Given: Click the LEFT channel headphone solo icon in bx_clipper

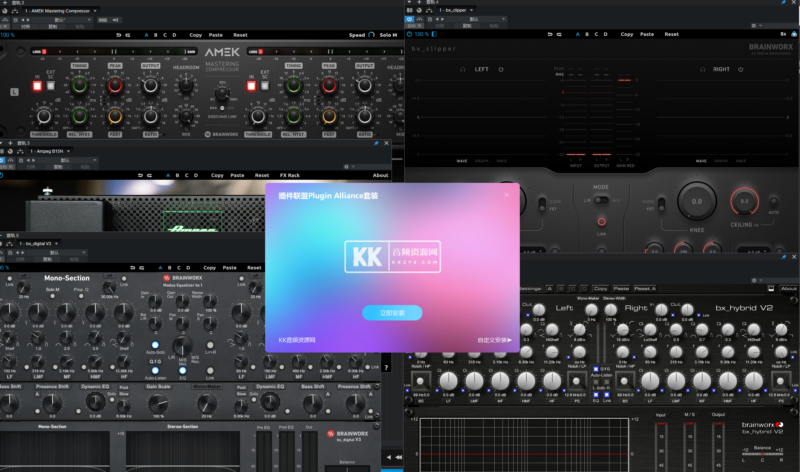Looking at the screenshot, I should coord(463,69).
